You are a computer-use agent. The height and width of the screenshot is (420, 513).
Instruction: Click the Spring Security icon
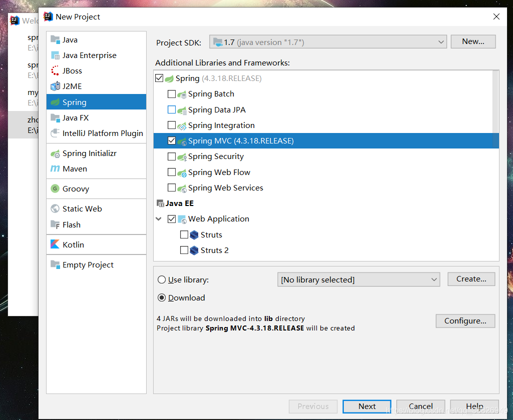tap(182, 157)
